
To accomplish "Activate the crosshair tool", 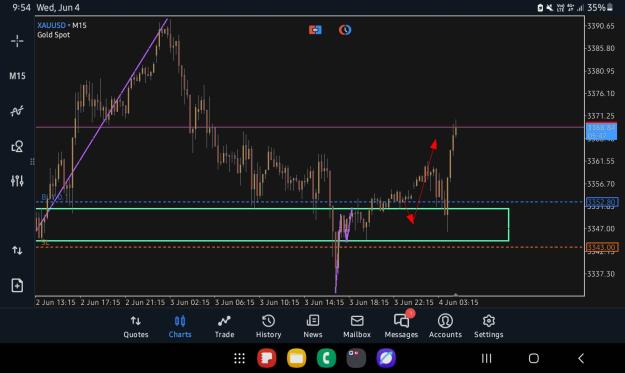I will pos(17,41).
